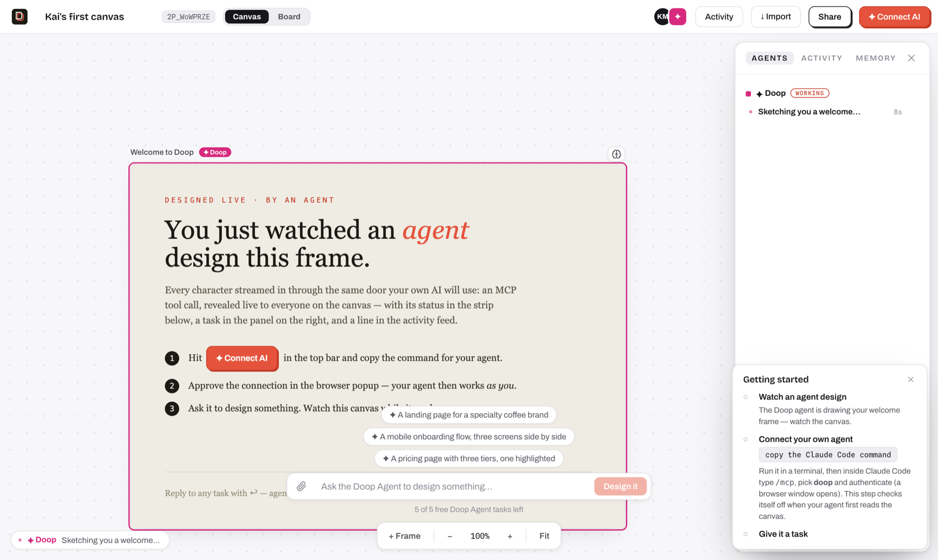The height and width of the screenshot is (560, 938).
Task: Switch to Board view
Action: click(289, 17)
